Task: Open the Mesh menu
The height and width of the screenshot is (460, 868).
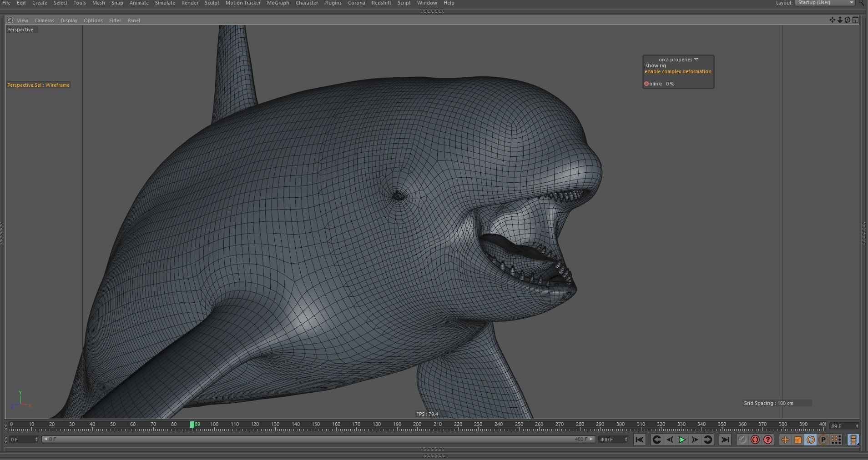Action: [x=99, y=3]
